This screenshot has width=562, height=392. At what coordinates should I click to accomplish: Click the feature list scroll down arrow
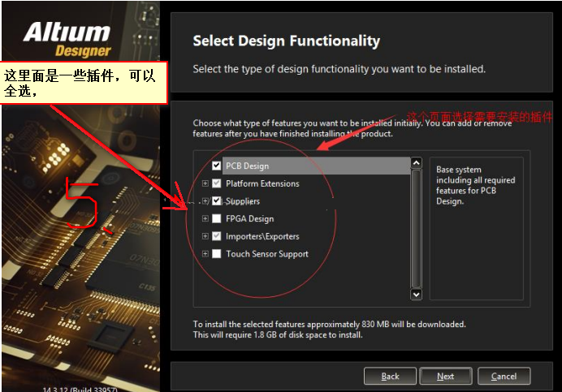point(416,295)
